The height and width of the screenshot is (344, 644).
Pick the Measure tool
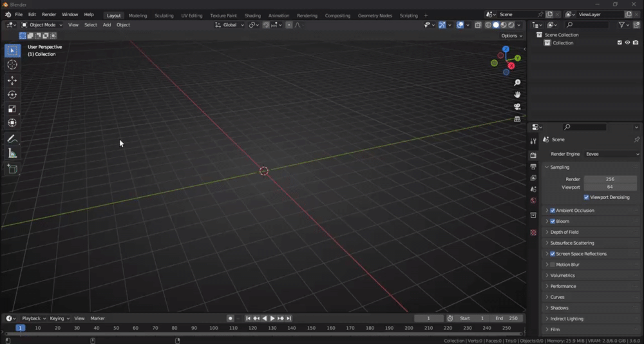[x=12, y=153]
